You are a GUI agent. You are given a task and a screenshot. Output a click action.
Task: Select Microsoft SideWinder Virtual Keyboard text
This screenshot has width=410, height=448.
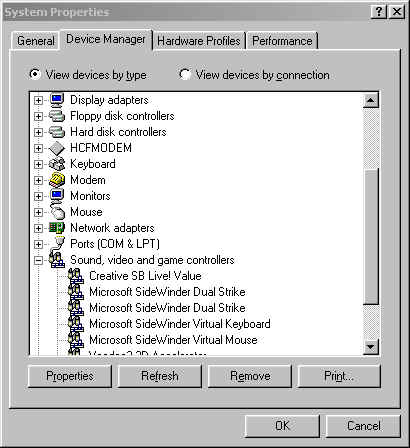180,324
